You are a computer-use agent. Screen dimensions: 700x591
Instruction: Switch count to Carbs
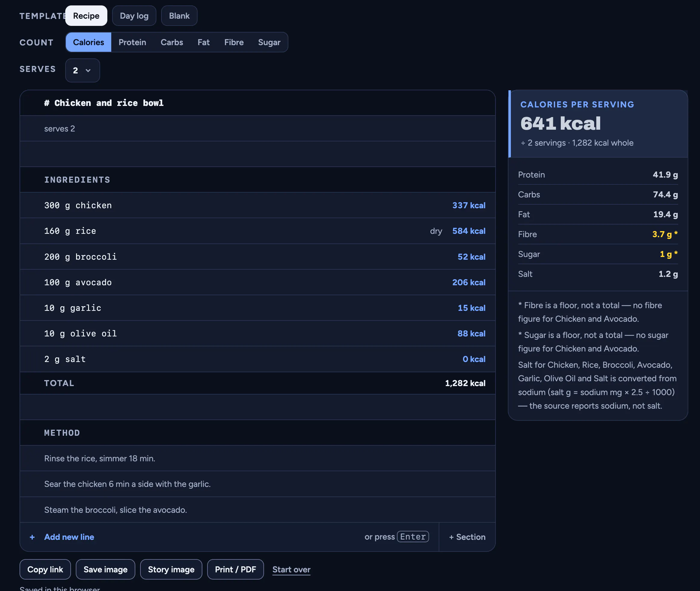[x=172, y=42]
